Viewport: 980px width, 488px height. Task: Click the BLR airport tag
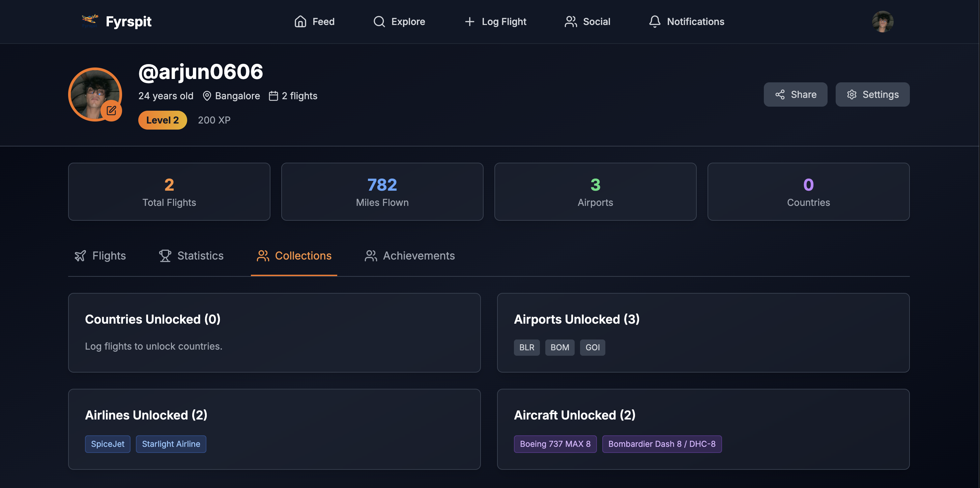[526, 348]
